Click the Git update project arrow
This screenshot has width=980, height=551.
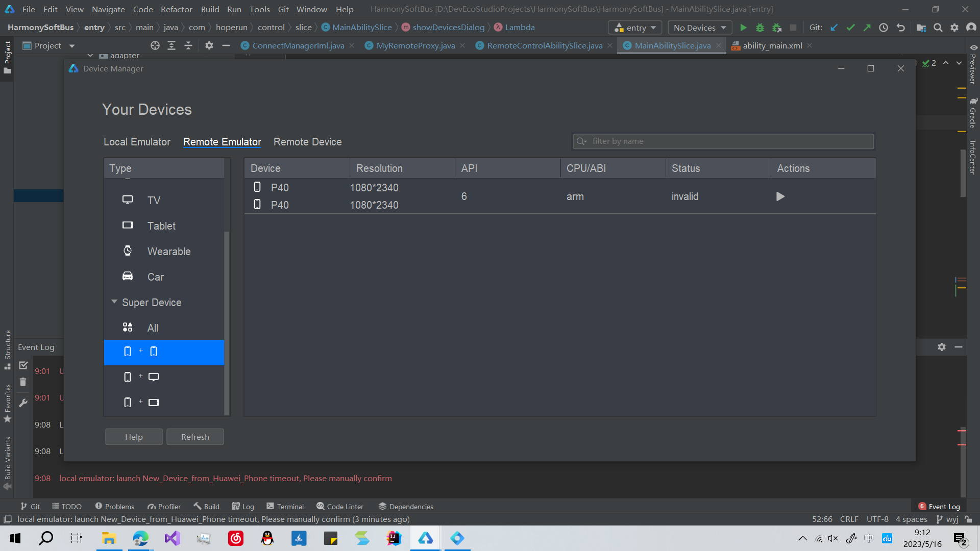tap(834, 28)
